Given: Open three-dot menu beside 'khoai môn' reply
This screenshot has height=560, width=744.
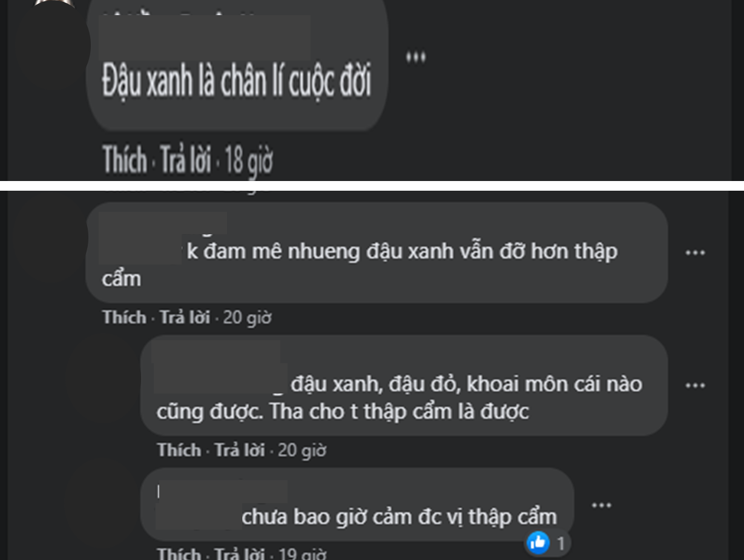Looking at the screenshot, I should click(x=696, y=385).
